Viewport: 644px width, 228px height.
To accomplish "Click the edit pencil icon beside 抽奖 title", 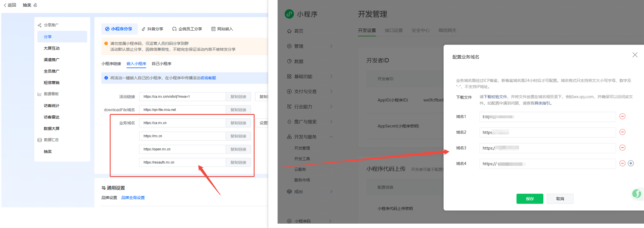I will click(35, 5).
